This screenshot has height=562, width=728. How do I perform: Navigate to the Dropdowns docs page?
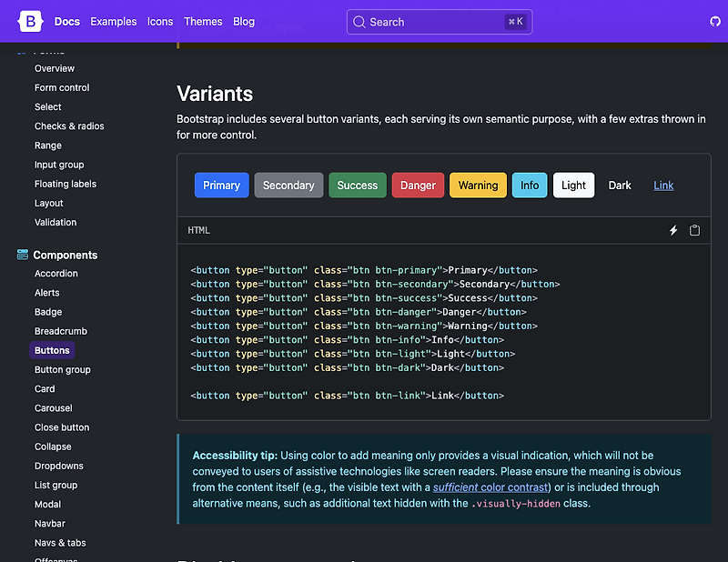pos(58,466)
